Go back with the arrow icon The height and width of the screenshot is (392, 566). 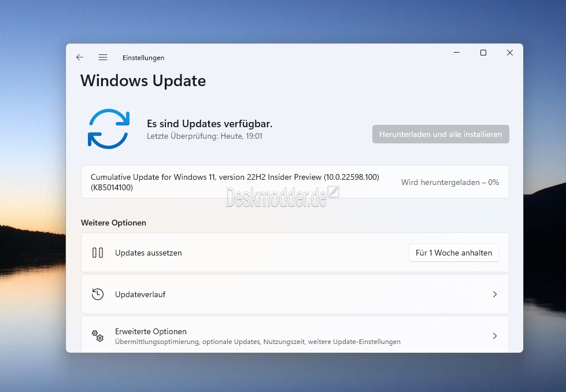click(80, 57)
